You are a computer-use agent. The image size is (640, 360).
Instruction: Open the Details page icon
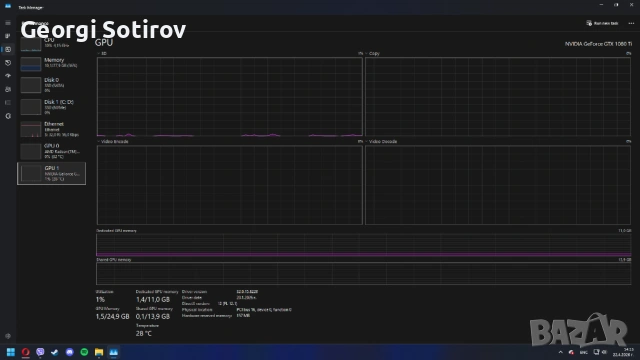(x=8, y=102)
